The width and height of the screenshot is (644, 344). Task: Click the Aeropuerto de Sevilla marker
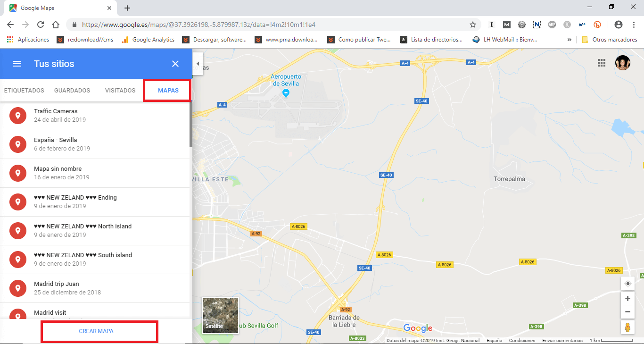tap(286, 93)
